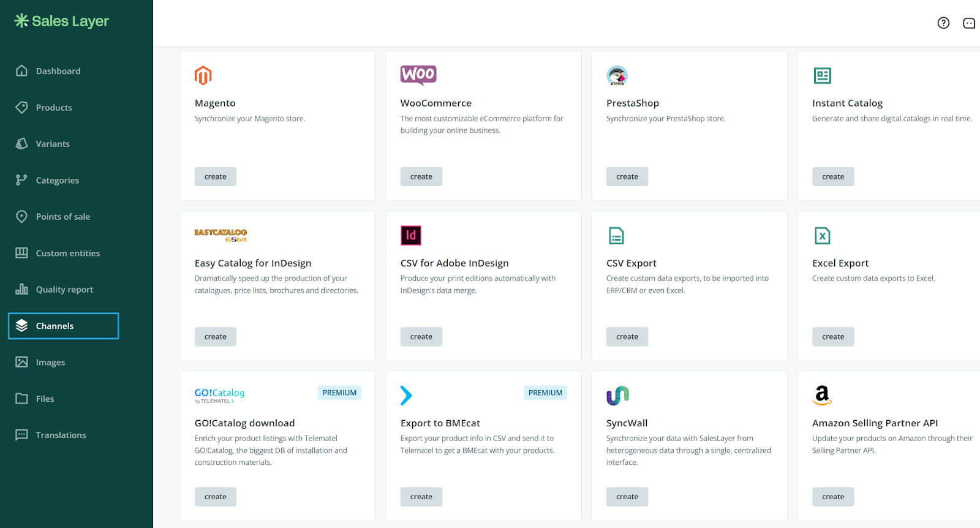Create an Instant Catalog channel

tap(833, 176)
